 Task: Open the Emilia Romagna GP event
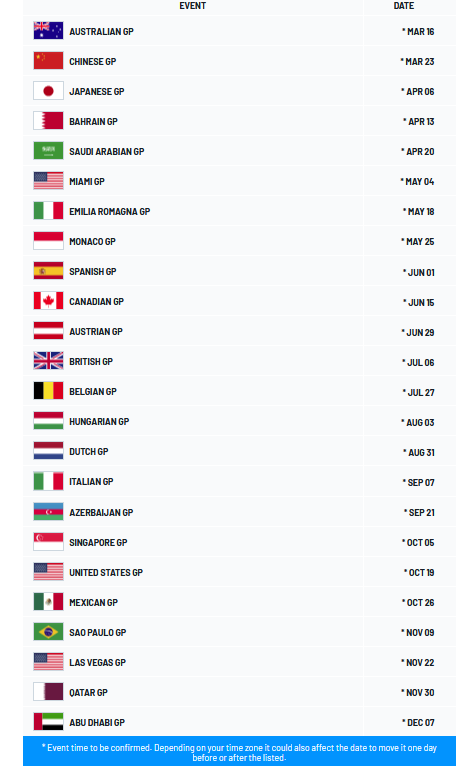coord(109,212)
